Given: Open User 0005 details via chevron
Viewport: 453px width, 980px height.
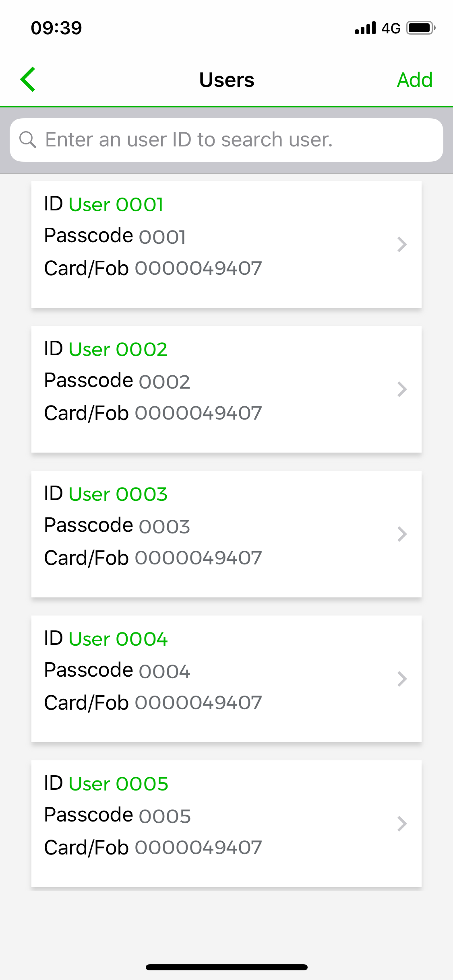Looking at the screenshot, I should tap(402, 824).
